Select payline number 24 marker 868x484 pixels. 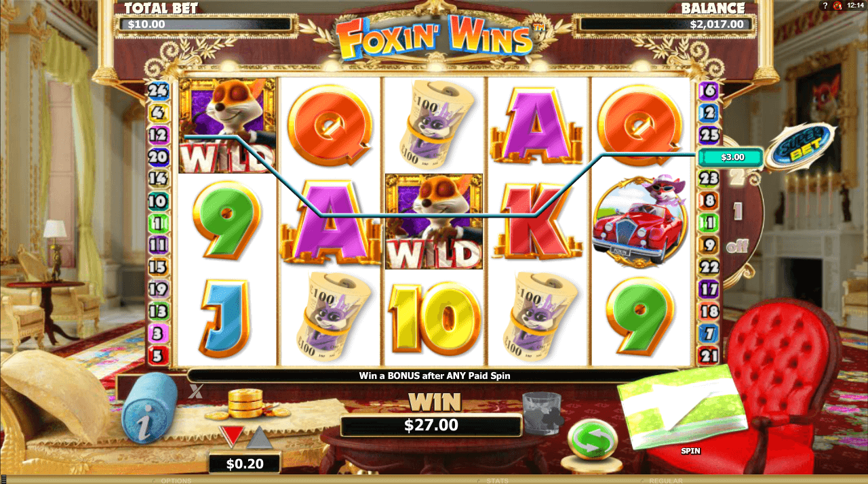pyautogui.click(x=158, y=90)
